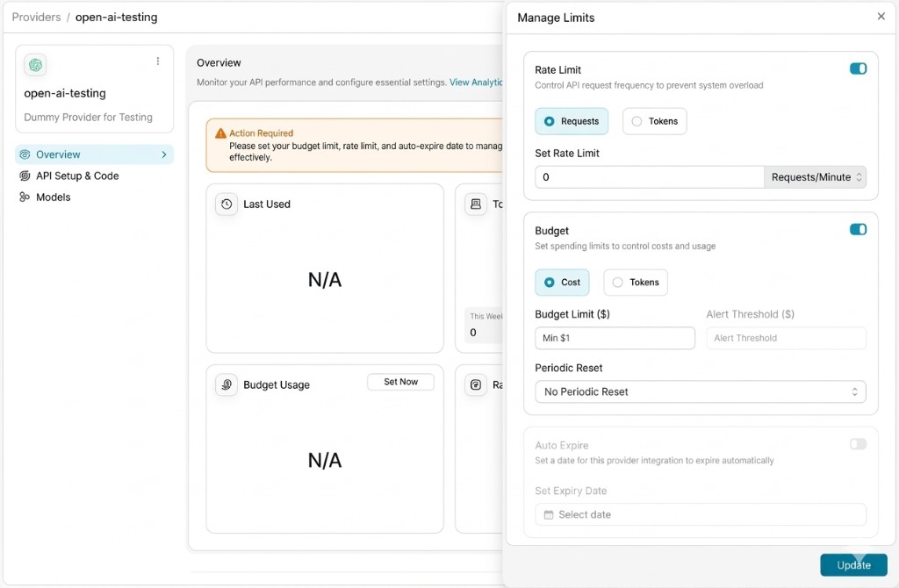The width and height of the screenshot is (899, 588).
Task: Click the calendar icon in Select date
Action: pos(549,514)
